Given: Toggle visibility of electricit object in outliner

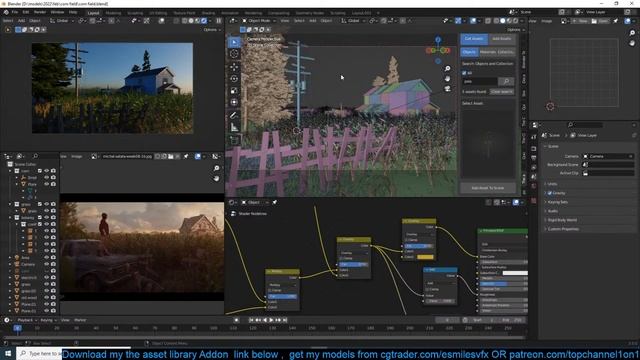Looking at the screenshot, I should click(47, 278).
